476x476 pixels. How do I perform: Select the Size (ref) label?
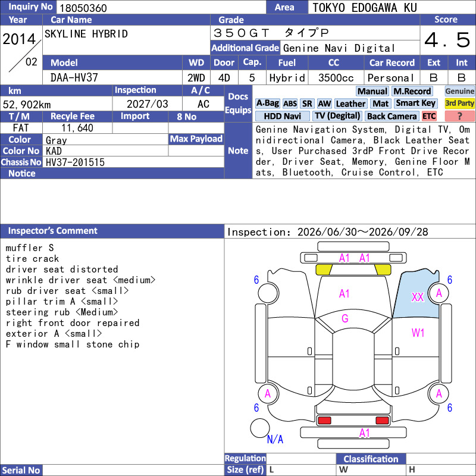245,470
